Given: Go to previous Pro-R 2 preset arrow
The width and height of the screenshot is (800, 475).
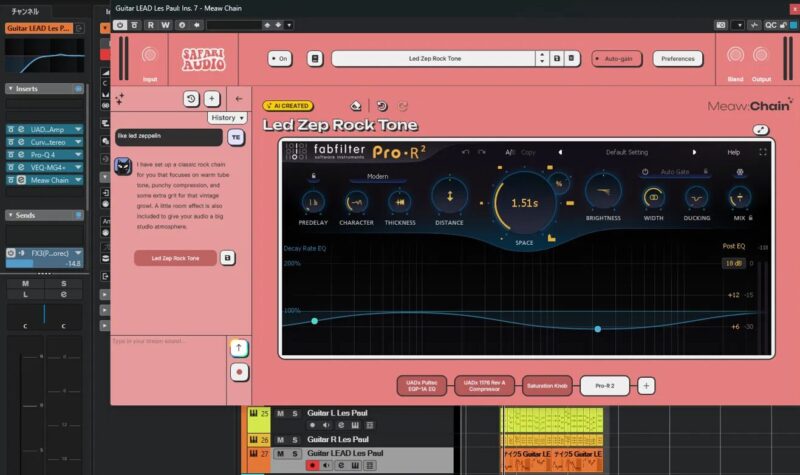Looking at the screenshot, I should coord(560,153).
